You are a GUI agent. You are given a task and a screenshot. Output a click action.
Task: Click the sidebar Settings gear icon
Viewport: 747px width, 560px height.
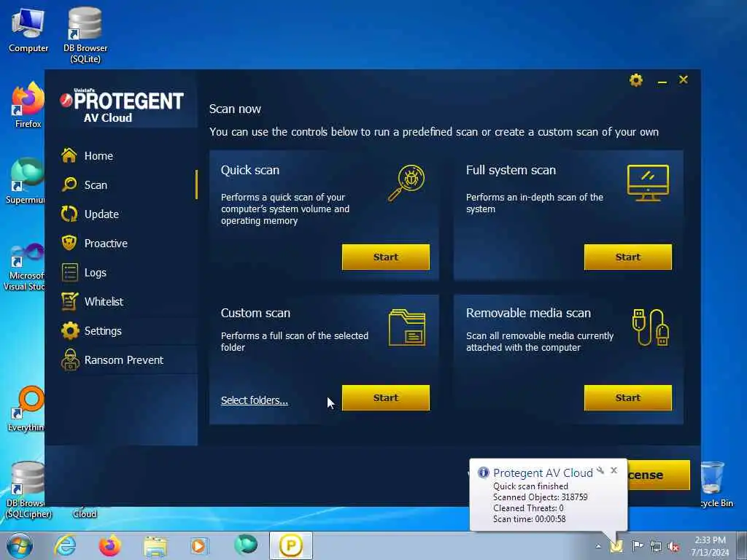click(x=70, y=330)
